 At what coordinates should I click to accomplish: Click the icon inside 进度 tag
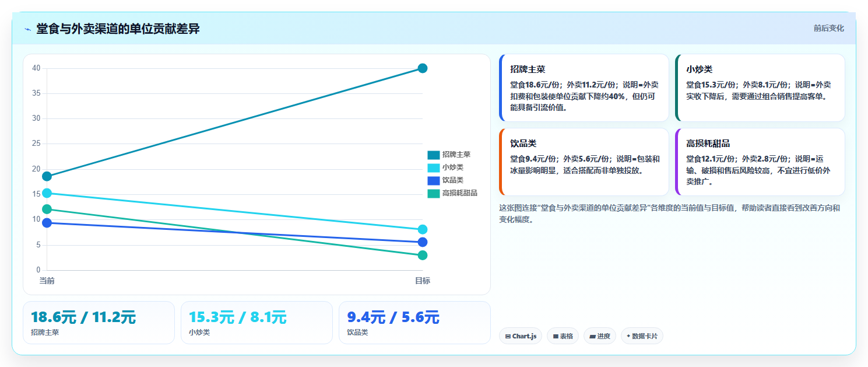(x=592, y=337)
